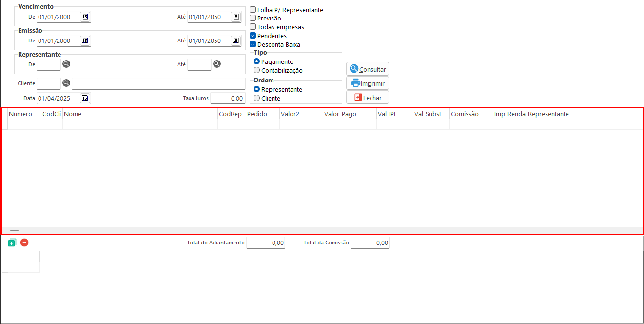
Task: Open calendar for Emissão Até date
Action: point(236,40)
